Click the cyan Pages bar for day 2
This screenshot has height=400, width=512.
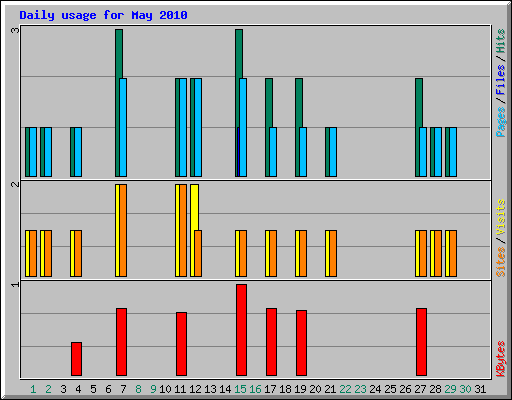[48, 152]
